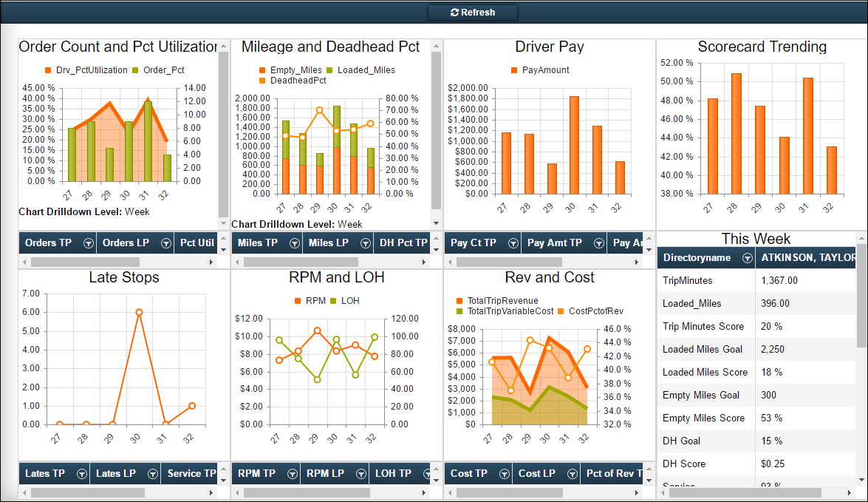Click scroll-right arrow under RPM grid

coord(423,492)
